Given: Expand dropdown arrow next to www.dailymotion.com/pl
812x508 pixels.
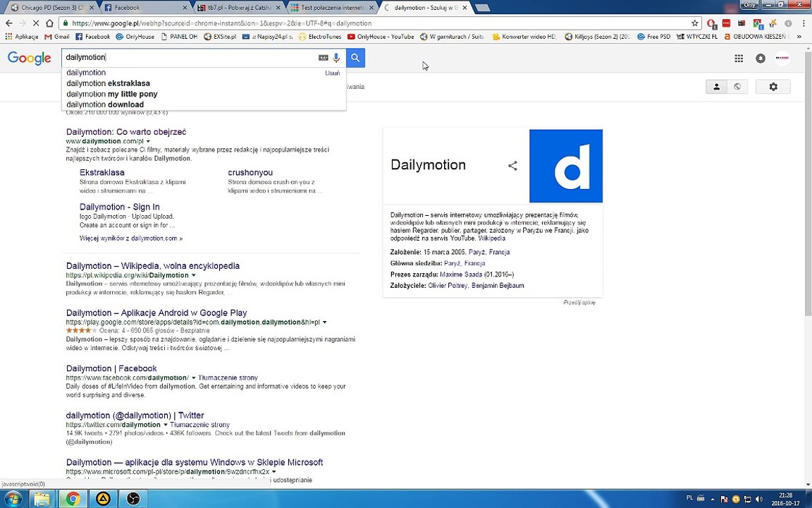Looking at the screenshot, I should [x=148, y=141].
